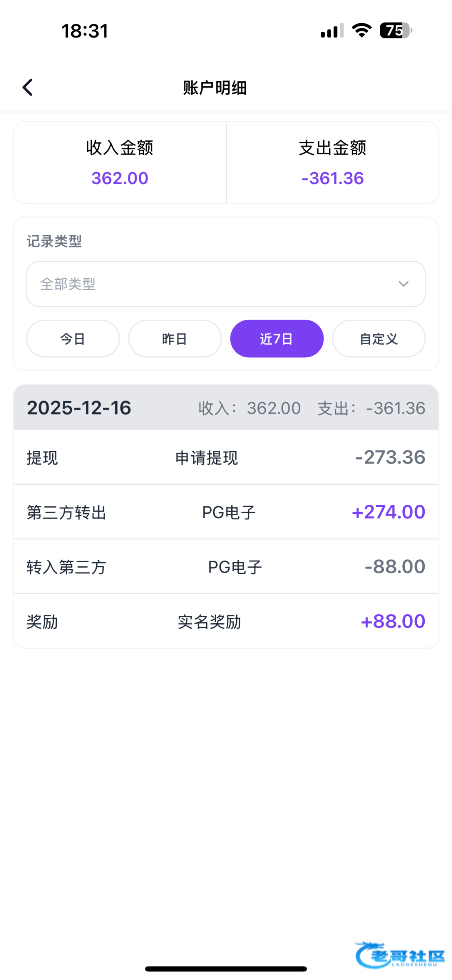Tap the cellular signal bars icon
The height and width of the screenshot is (980, 452).
tap(332, 31)
